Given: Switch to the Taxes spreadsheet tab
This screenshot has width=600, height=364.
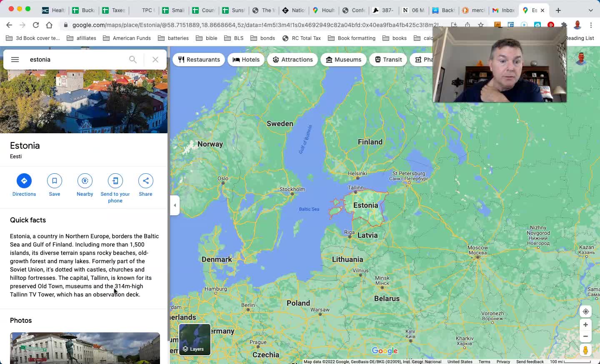Looking at the screenshot, I should (x=114, y=10).
